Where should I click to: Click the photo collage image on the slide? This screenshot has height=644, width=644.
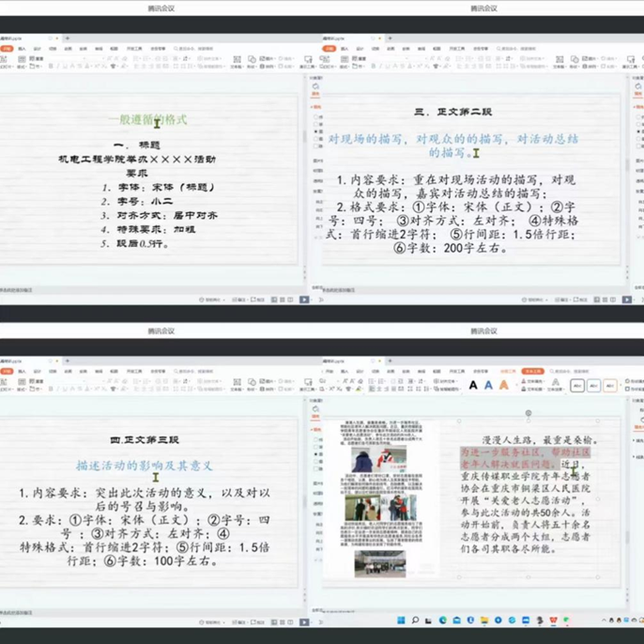click(379, 499)
